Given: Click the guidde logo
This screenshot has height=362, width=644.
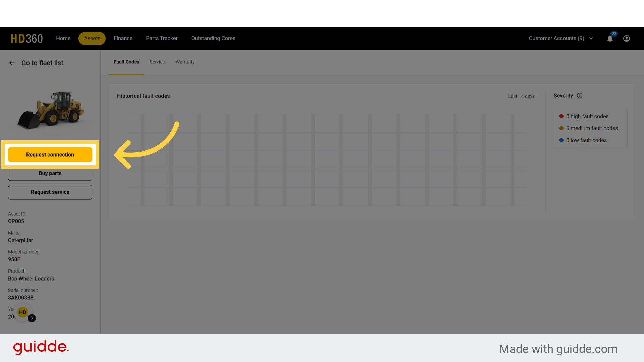Looking at the screenshot, I should [x=41, y=347].
